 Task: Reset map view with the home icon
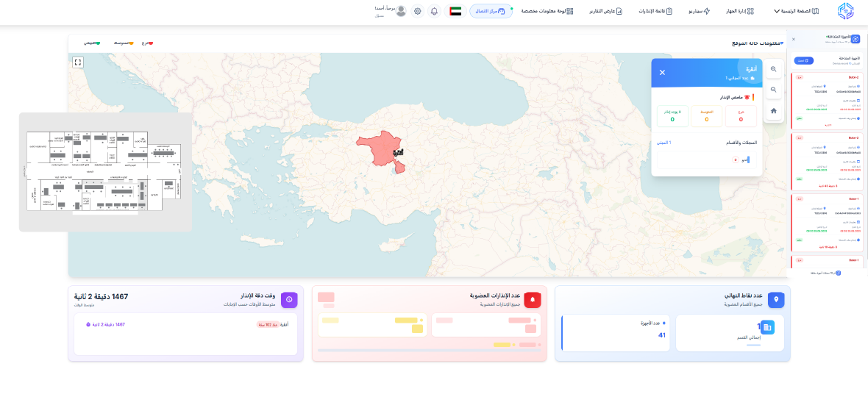[x=774, y=111]
